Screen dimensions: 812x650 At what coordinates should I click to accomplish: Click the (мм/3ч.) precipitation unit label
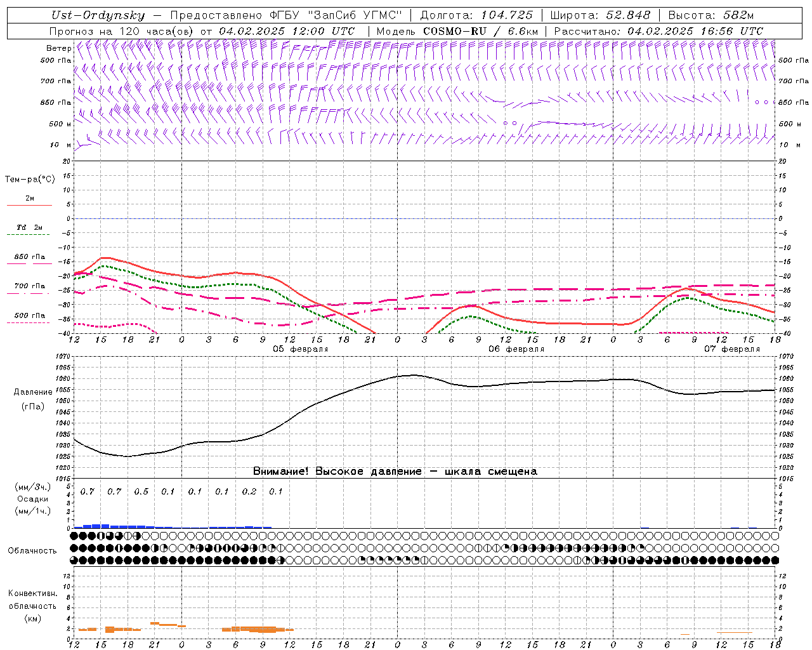33,487
